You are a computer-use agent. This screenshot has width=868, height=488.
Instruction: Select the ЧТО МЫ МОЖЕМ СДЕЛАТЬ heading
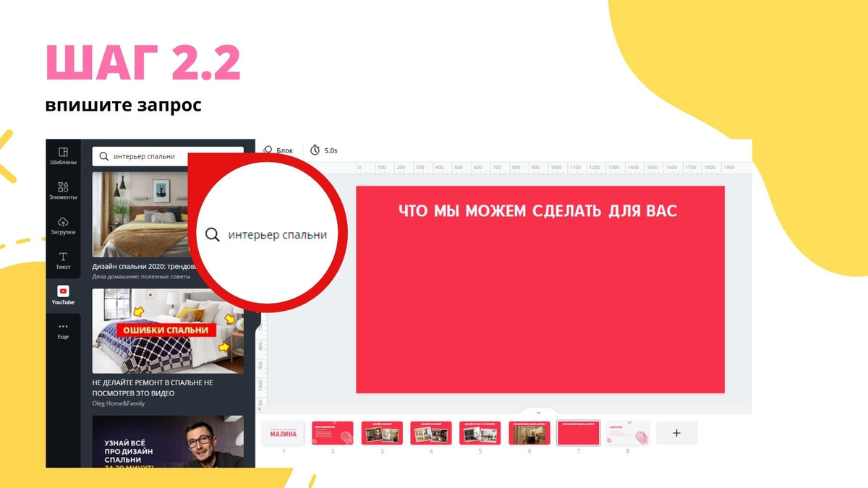pyautogui.click(x=538, y=211)
